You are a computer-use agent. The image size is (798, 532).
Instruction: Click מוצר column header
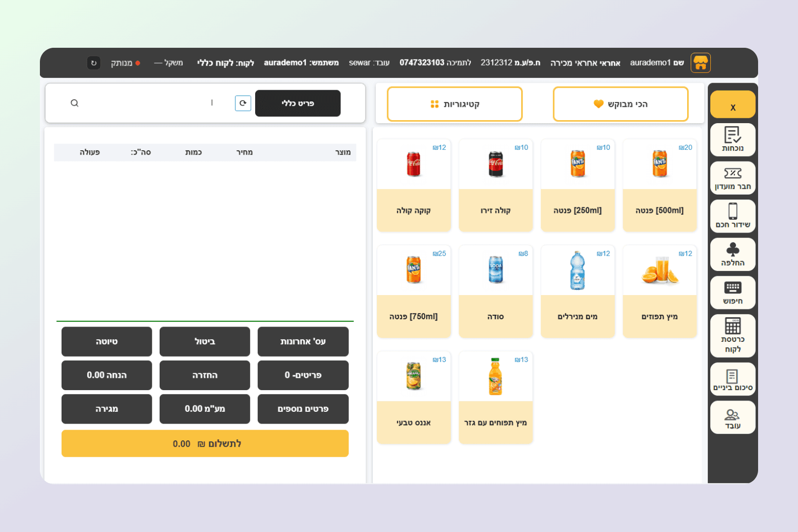pos(343,152)
